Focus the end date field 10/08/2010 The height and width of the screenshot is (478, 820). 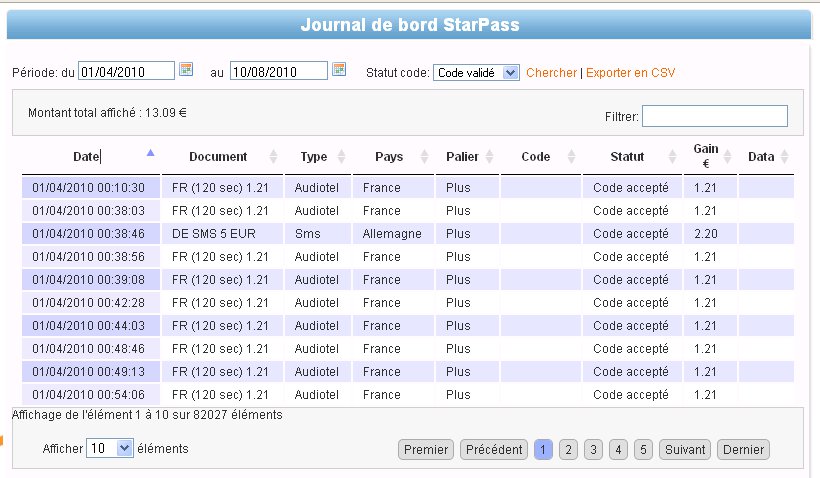click(x=279, y=71)
